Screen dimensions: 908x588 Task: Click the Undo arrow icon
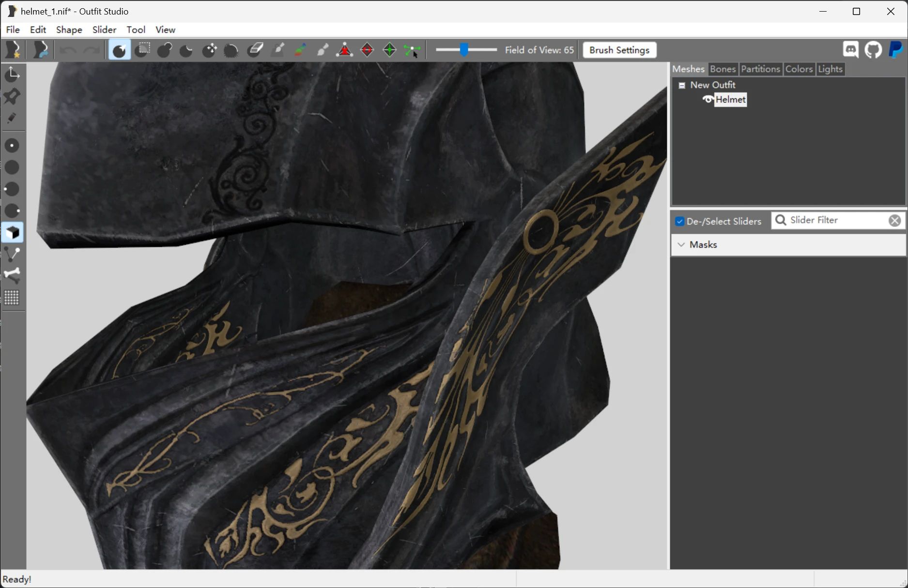tap(67, 50)
